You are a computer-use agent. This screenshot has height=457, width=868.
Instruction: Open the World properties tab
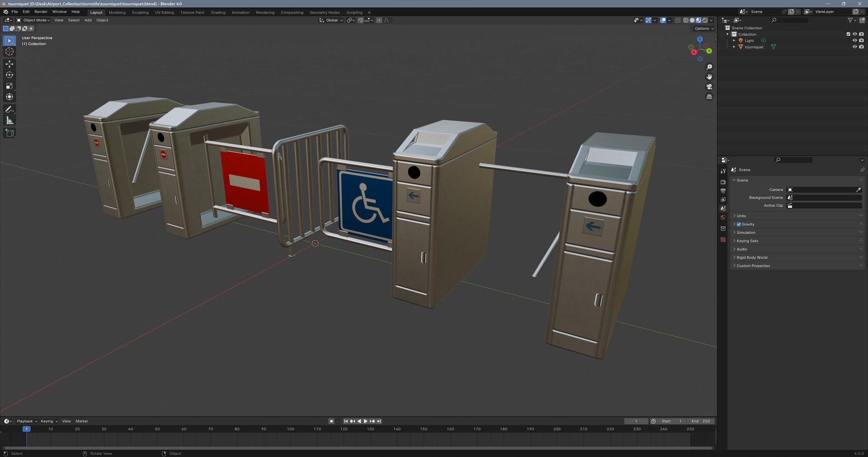[x=723, y=218]
